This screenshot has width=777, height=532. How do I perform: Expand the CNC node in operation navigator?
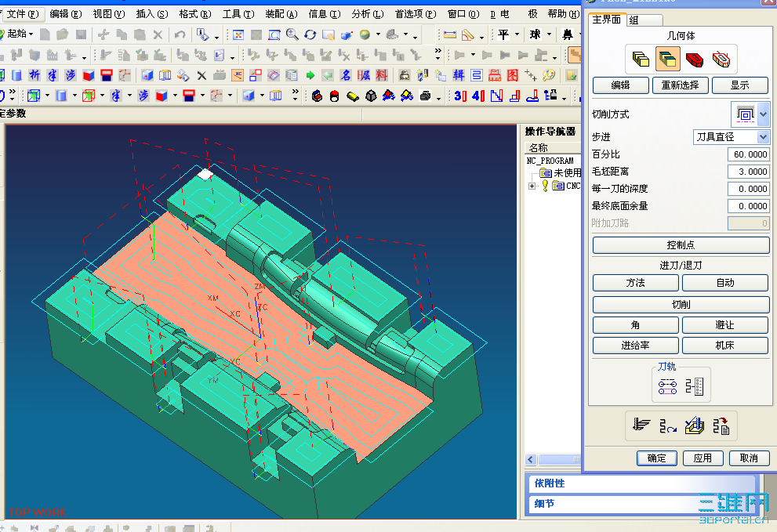pos(532,186)
